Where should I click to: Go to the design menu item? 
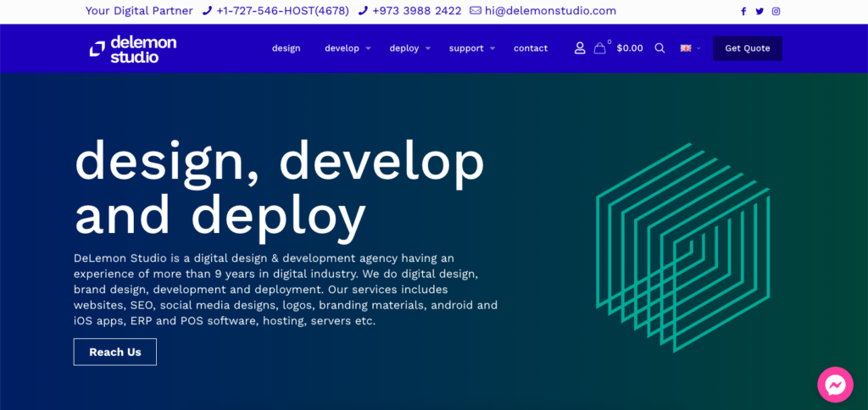pos(287,48)
